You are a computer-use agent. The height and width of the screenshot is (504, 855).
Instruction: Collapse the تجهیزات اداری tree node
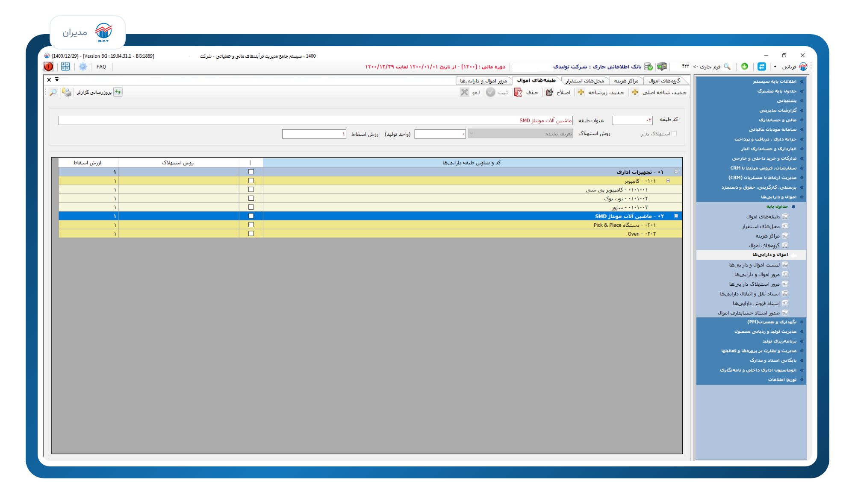[676, 172]
